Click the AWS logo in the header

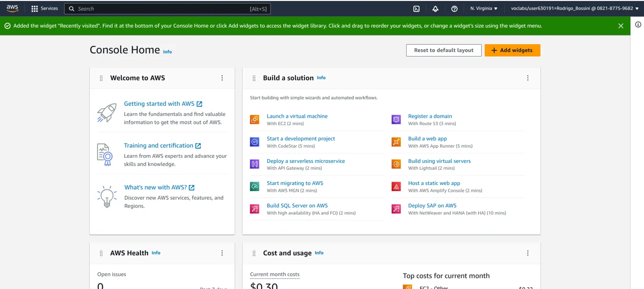coord(12,8)
